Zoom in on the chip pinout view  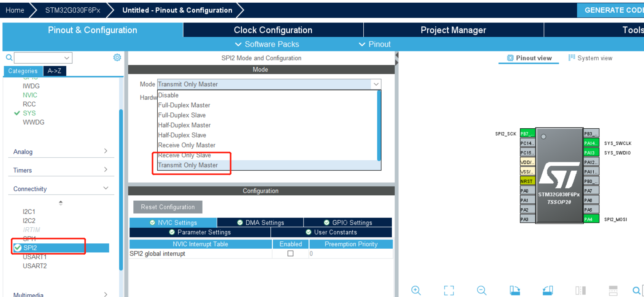tap(416, 291)
